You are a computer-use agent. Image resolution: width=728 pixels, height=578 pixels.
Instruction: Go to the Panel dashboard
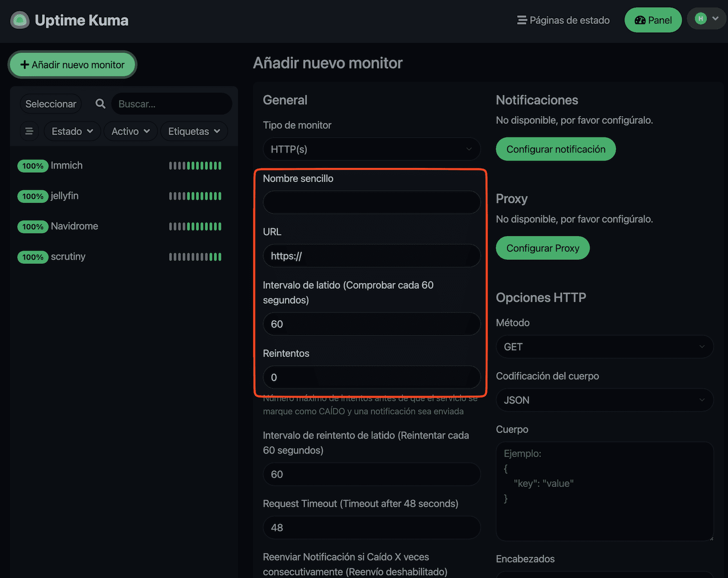coord(653,20)
